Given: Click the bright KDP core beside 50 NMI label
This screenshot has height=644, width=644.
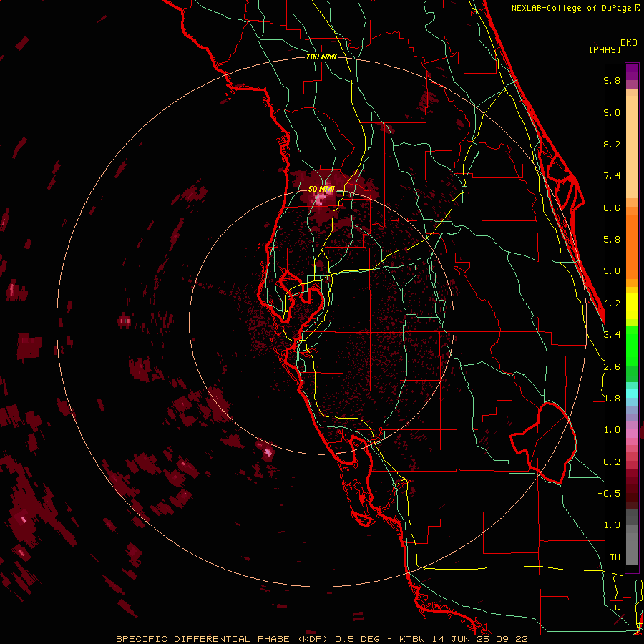Looking at the screenshot, I should coord(319,200).
